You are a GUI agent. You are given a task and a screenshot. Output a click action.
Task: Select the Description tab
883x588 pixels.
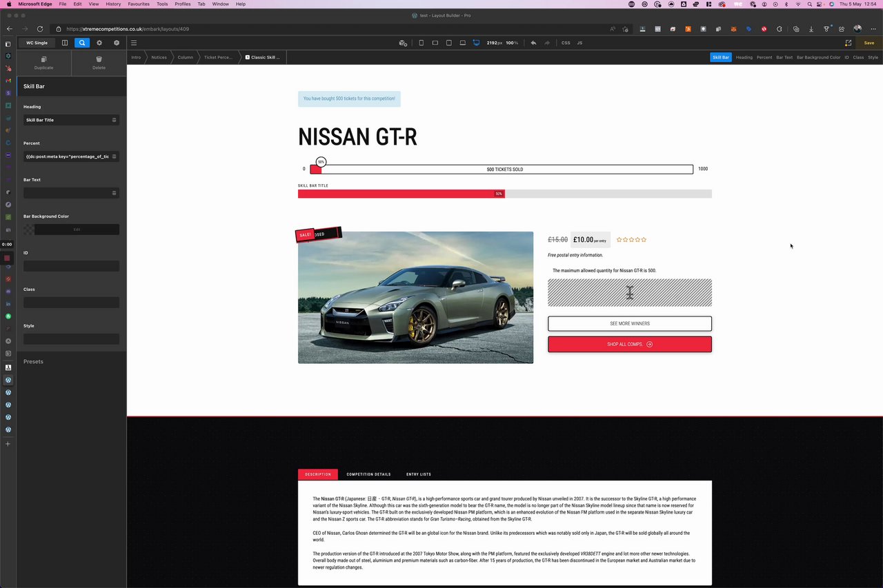(318, 474)
